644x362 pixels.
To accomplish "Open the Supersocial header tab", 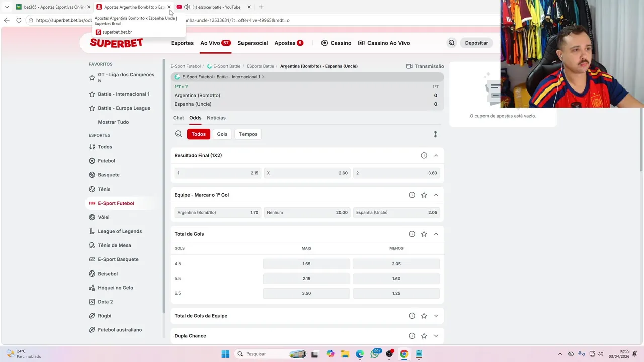I will [253, 43].
